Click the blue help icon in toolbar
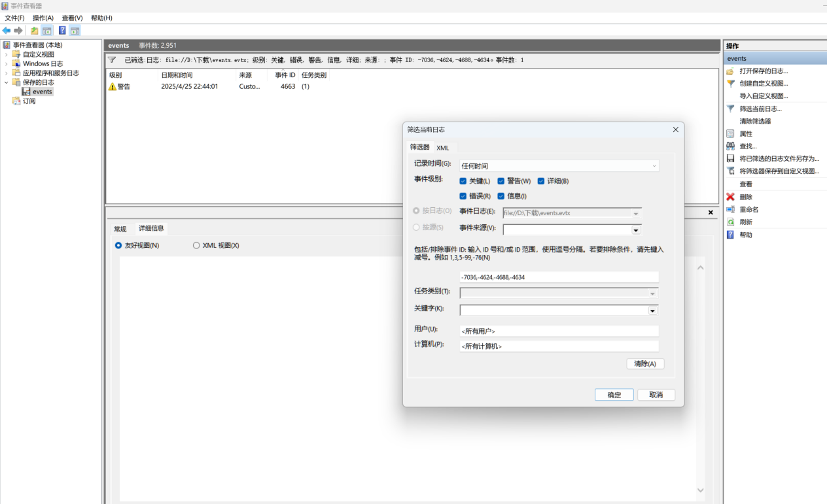The height and width of the screenshot is (504, 827). (62, 31)
